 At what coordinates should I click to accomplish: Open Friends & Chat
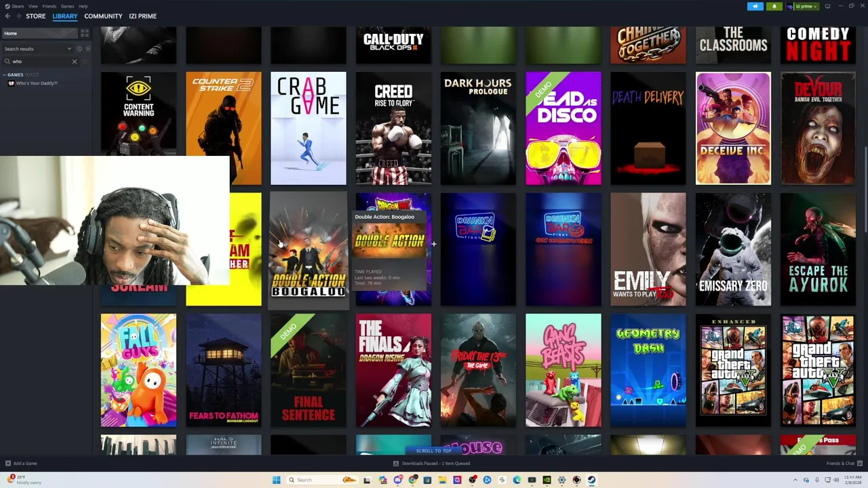click(x=843, y=464)
